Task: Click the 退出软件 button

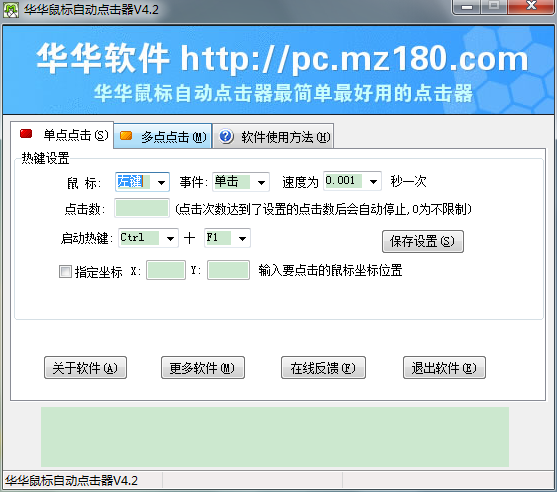Action: 444,368
